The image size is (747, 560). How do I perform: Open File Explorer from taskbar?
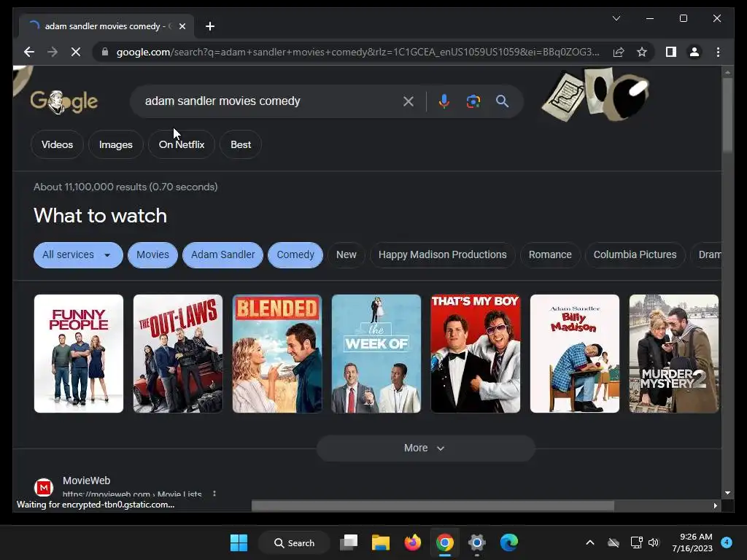381,542
